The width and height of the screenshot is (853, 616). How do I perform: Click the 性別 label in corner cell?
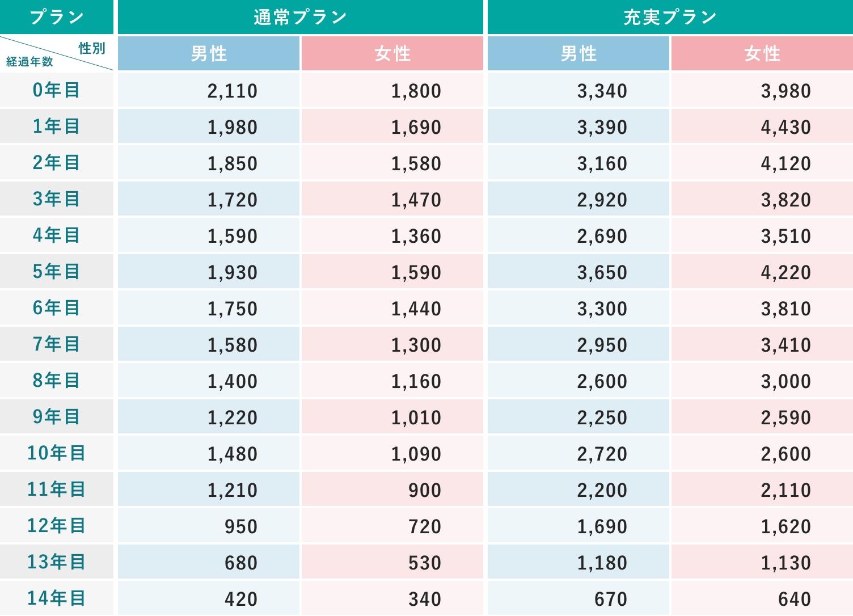(x=92, y=48)
